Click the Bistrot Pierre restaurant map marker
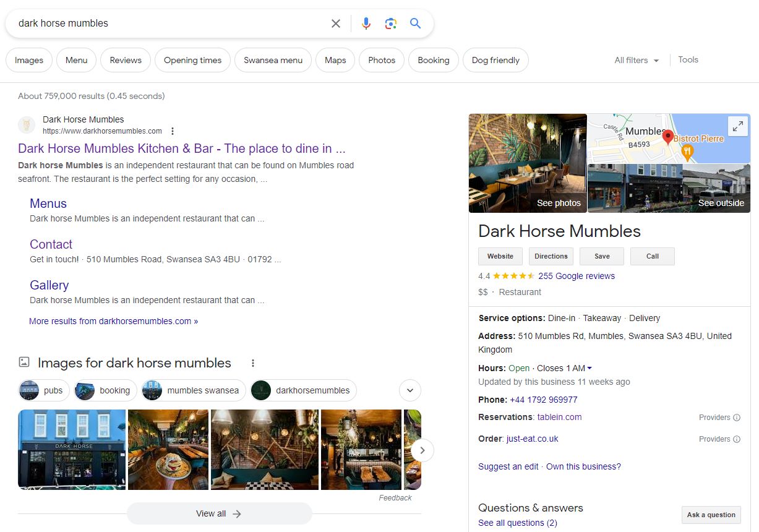 pos(686,151)
